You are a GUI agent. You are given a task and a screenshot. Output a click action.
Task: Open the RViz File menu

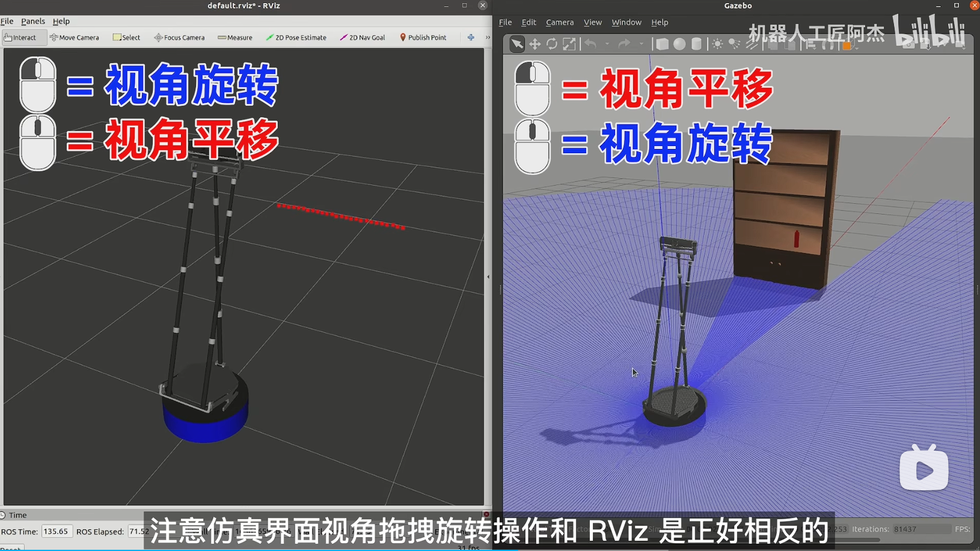tap(7, 21)
